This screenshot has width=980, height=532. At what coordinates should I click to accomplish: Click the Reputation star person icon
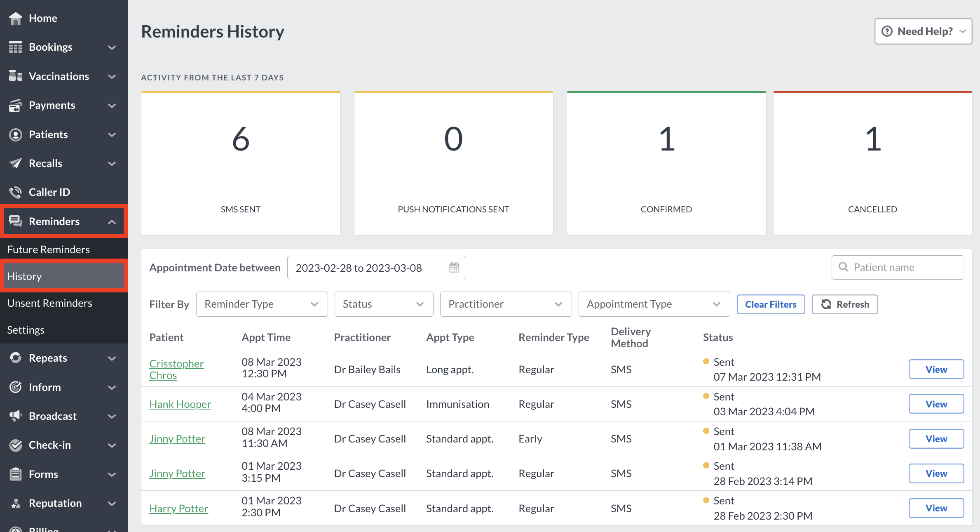(16, 503)
